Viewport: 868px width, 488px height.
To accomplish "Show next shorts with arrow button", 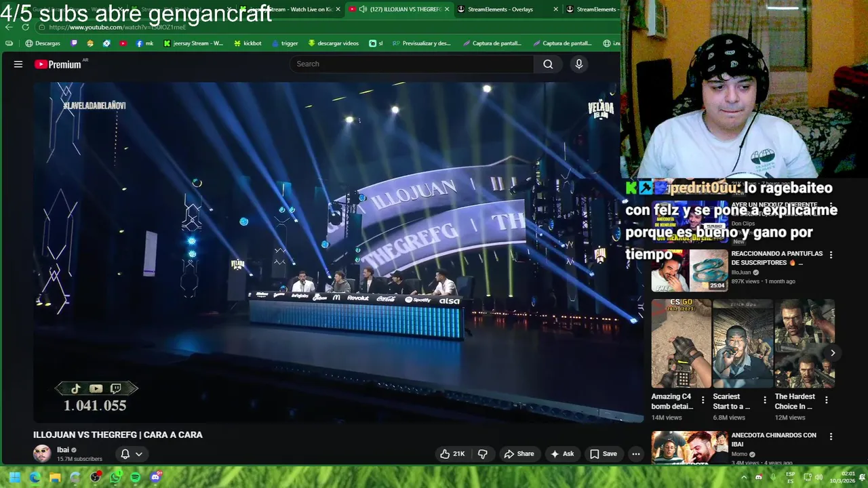I will pos(833,353).
